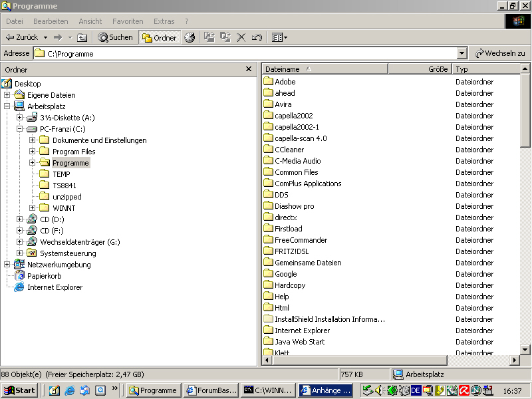Select Papierkorb in the tree
The width and height of the screenshot is (532, 399).
(44, 276)
